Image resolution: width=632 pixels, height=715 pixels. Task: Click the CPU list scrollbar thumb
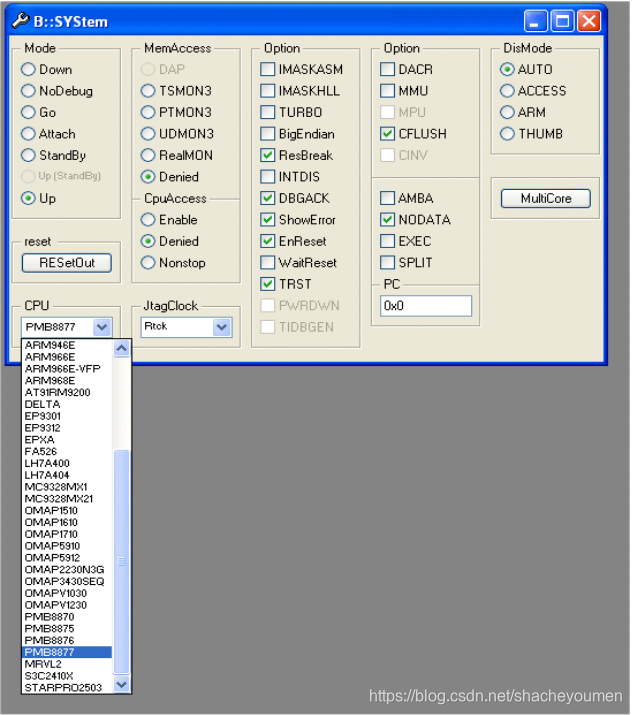coord(121,562)
